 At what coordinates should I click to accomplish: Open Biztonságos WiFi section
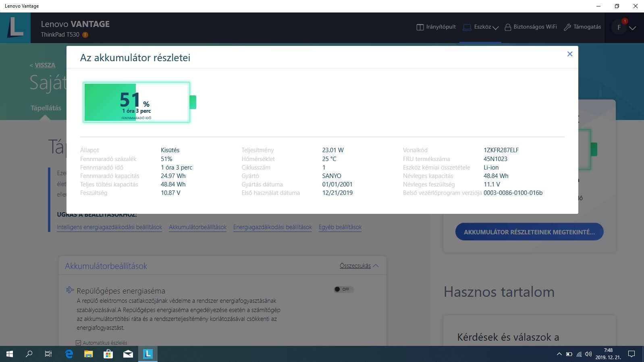point(530,27)
